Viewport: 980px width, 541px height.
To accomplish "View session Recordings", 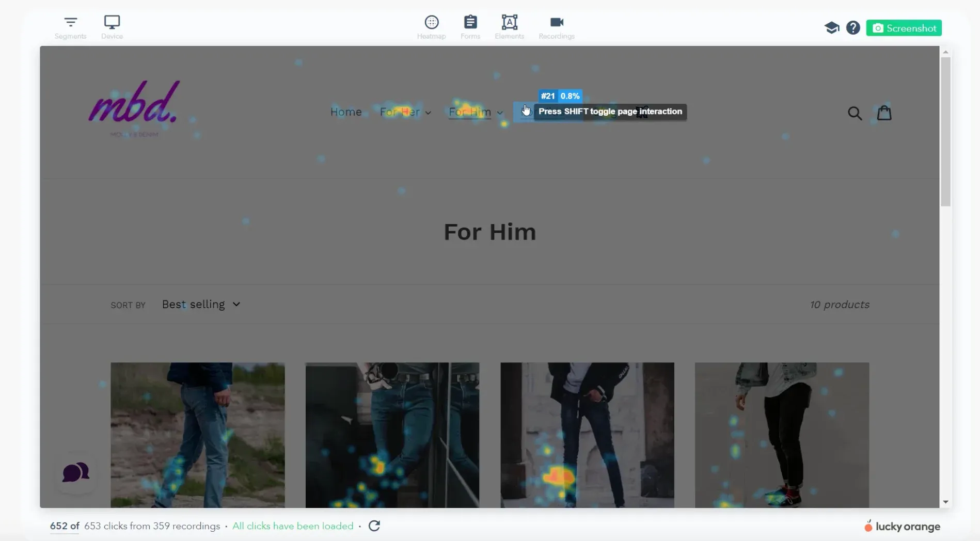I will point(556,27).
